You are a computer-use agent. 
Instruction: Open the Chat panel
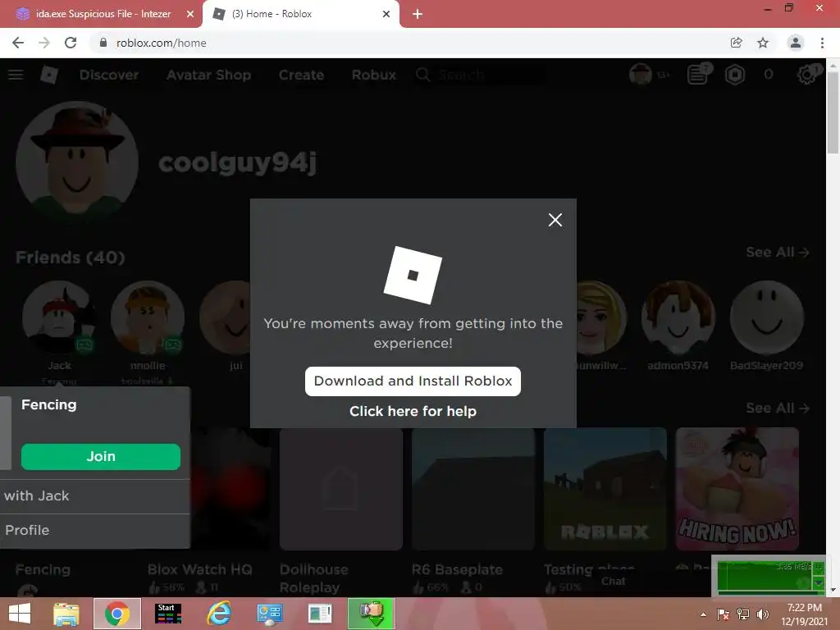pos(613,582)
